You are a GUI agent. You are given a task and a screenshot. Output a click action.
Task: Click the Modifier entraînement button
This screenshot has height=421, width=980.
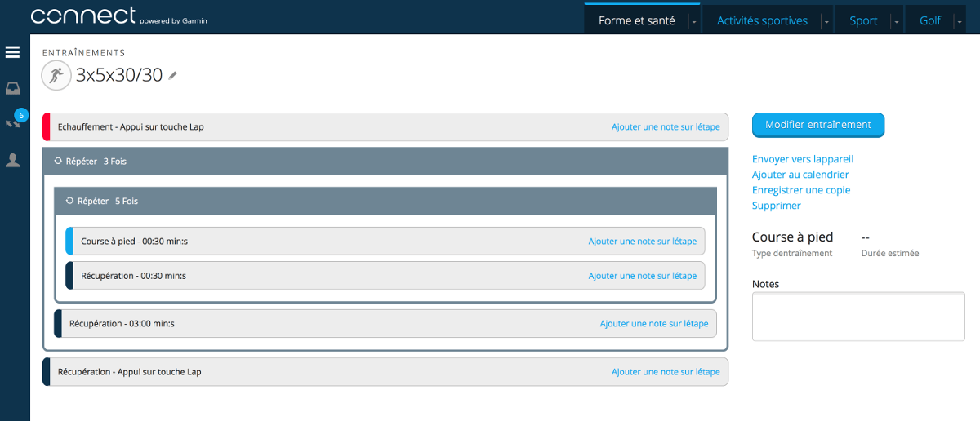(x=817, y=125)
